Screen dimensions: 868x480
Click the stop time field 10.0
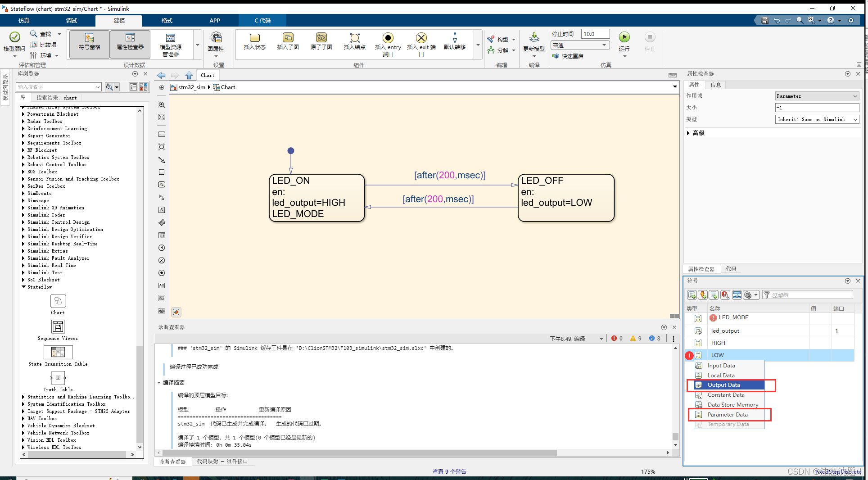click(x=595, y=34)
